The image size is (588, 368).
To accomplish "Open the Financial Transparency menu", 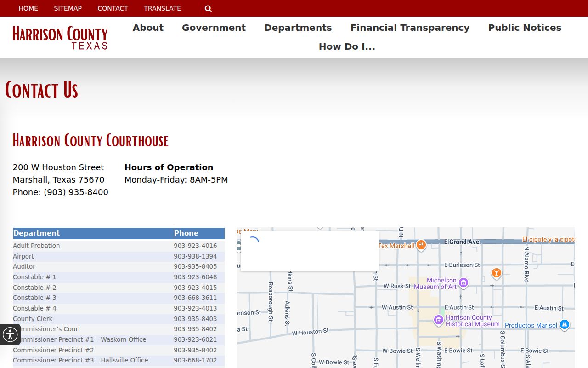I will coord(410,28).
